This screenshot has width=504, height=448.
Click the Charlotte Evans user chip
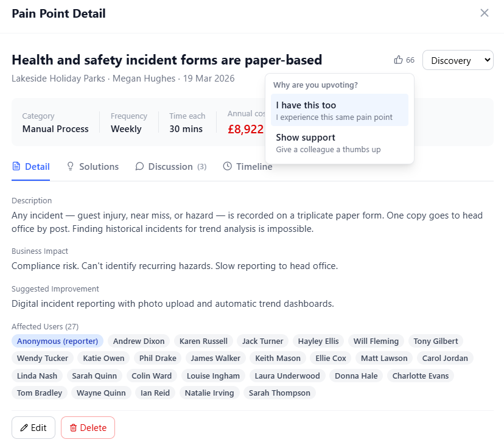pyautogui.click(x=420, y=376)
